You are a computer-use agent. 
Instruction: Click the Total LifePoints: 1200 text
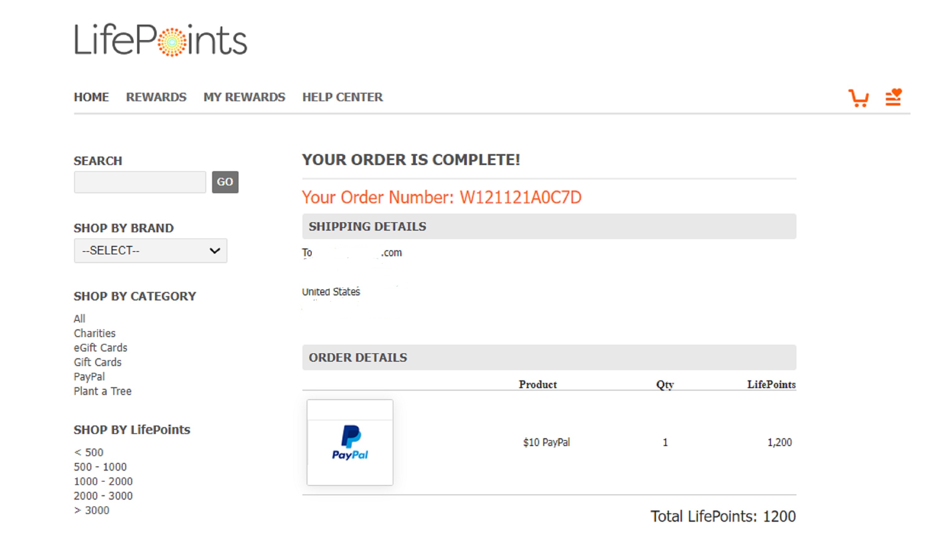723,516
